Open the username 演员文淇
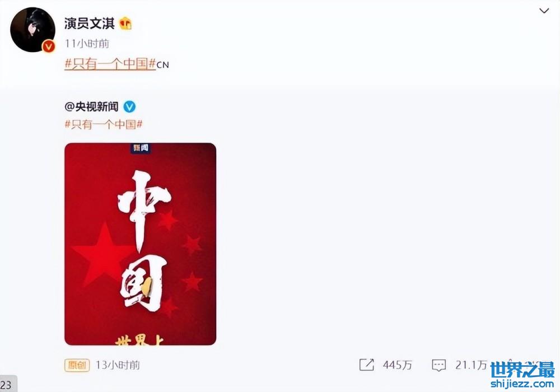 pyautogui.click(x=89, y=24)
